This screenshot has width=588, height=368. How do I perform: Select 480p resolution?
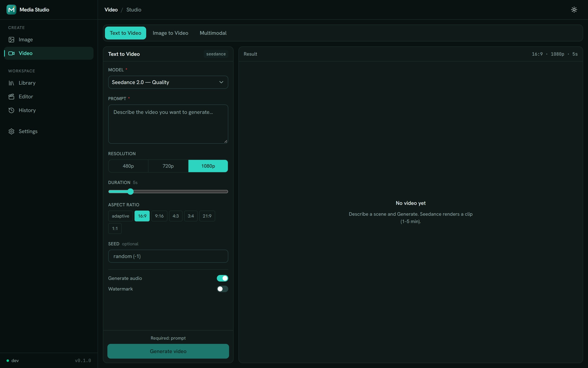(x=128, y=166)
